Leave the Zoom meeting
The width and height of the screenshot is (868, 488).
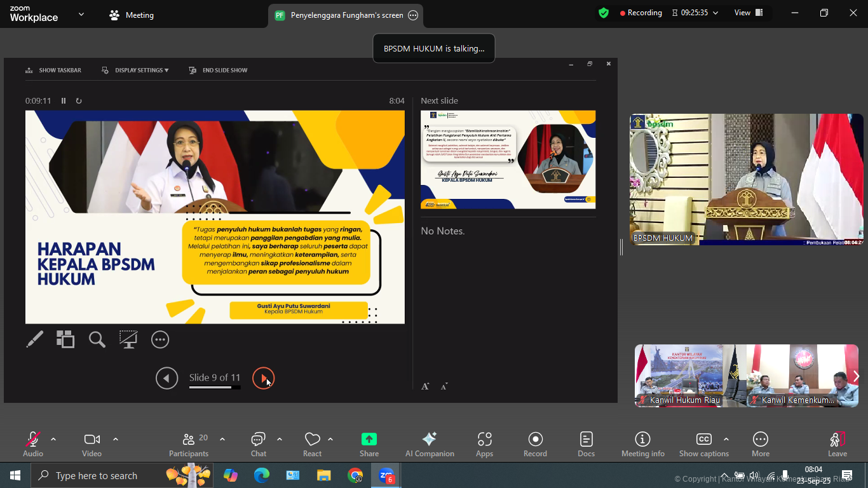pos(837,443)
